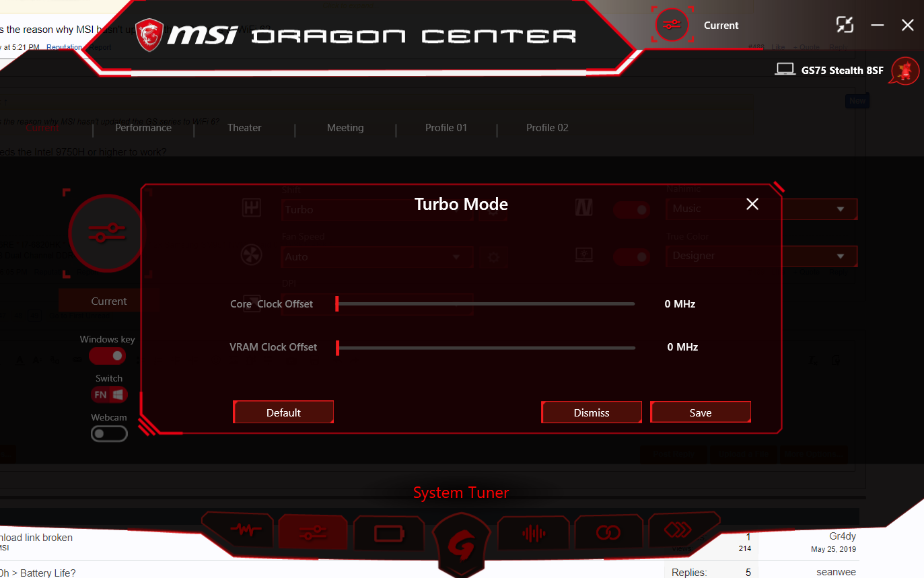924x578 pixels.
Task: Click the Default button in Turbo Mode
Action: point(283,412)
